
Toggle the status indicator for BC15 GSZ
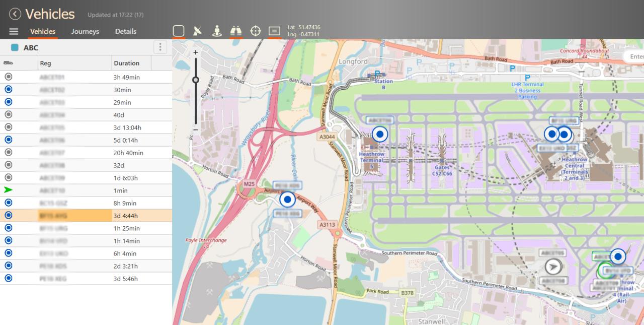pos(7,203)
